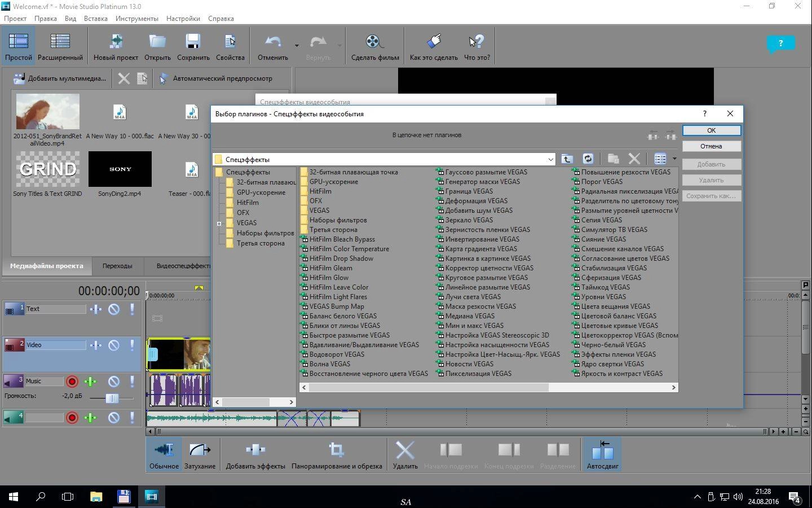Image resolution: width=812 pixels, height=508 pixels.
Task: Mute the Music track
Action: (114, 382)
